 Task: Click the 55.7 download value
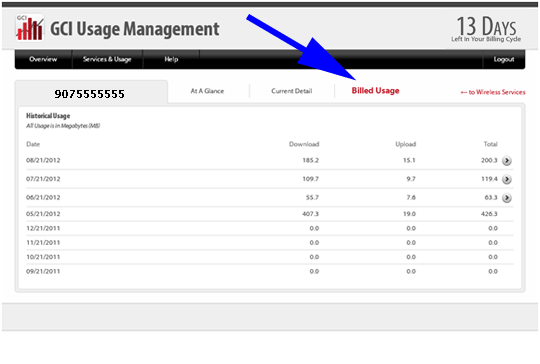312,197
